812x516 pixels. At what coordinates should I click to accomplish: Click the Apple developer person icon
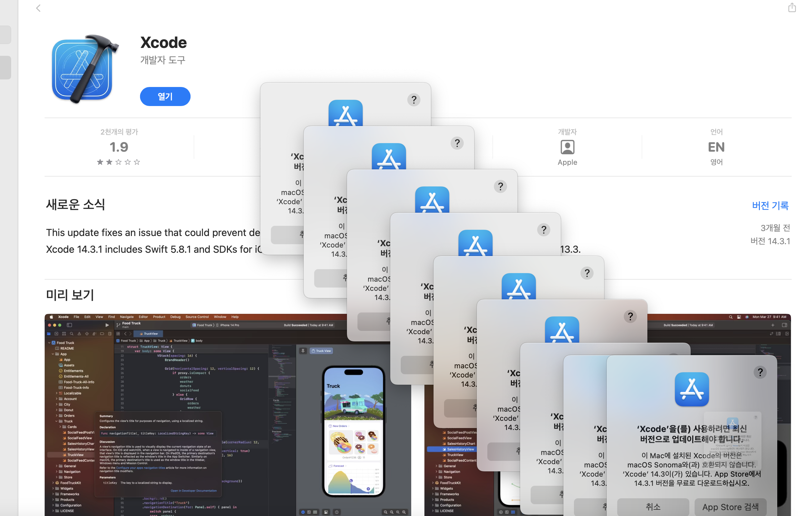pyautogui.click(x=567, y=147)
